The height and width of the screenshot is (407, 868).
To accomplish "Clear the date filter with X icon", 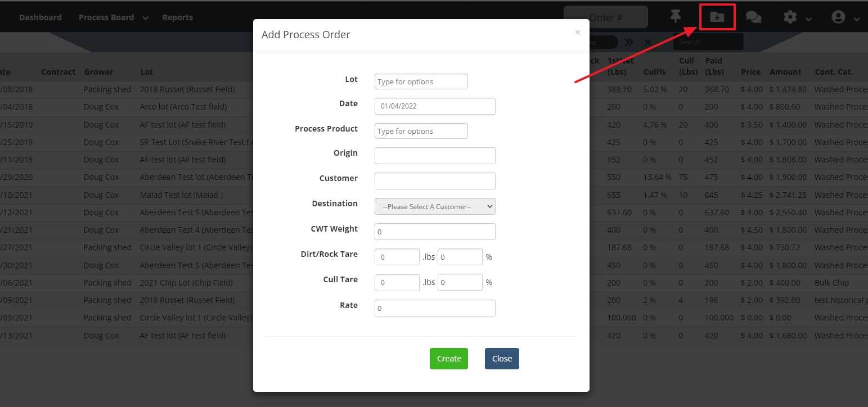I will (647, 42).
